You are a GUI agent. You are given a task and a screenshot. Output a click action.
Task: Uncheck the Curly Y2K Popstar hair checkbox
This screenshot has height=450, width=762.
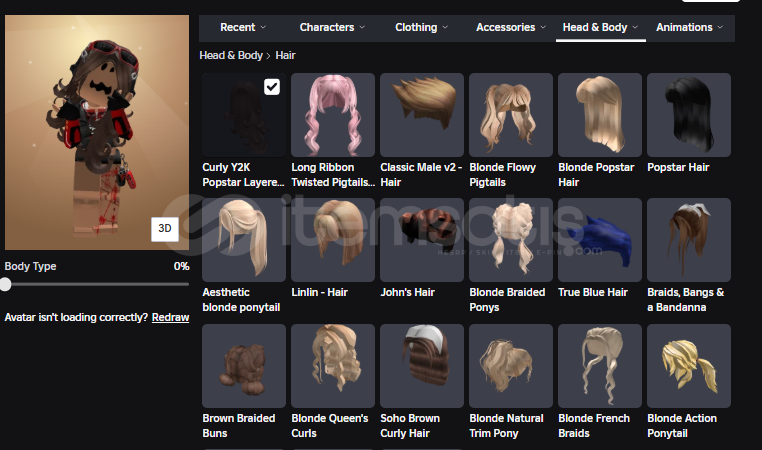(272, 88)
